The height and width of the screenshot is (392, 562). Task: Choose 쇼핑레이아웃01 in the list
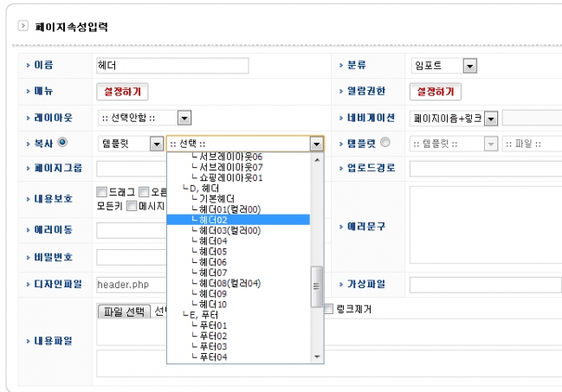238,177
